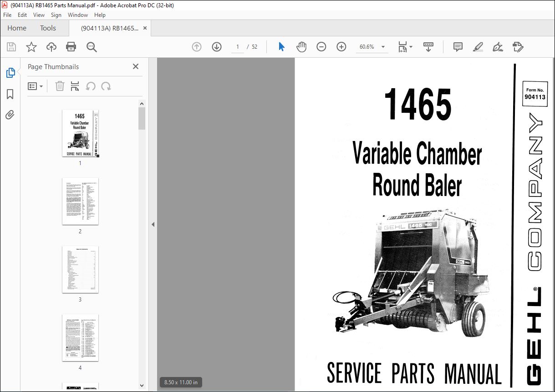Go to previous page arrow
This screenshot has height=392, width=555.
tap(197, 47)
